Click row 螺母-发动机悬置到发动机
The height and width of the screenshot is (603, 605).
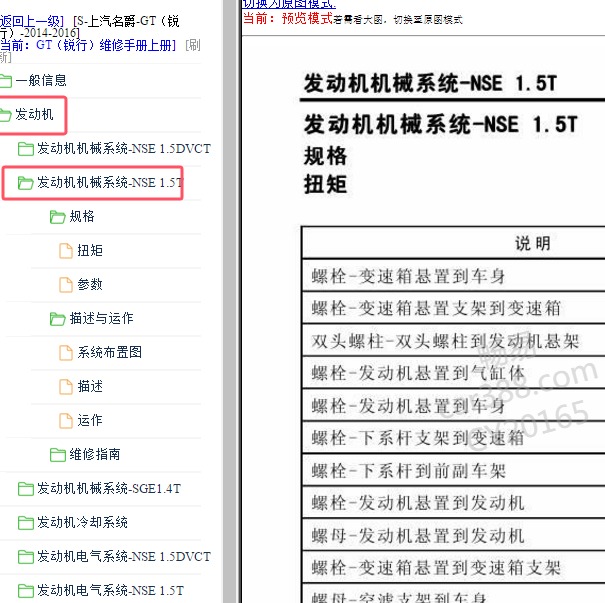pyautogui.click(x=453, y=535)
